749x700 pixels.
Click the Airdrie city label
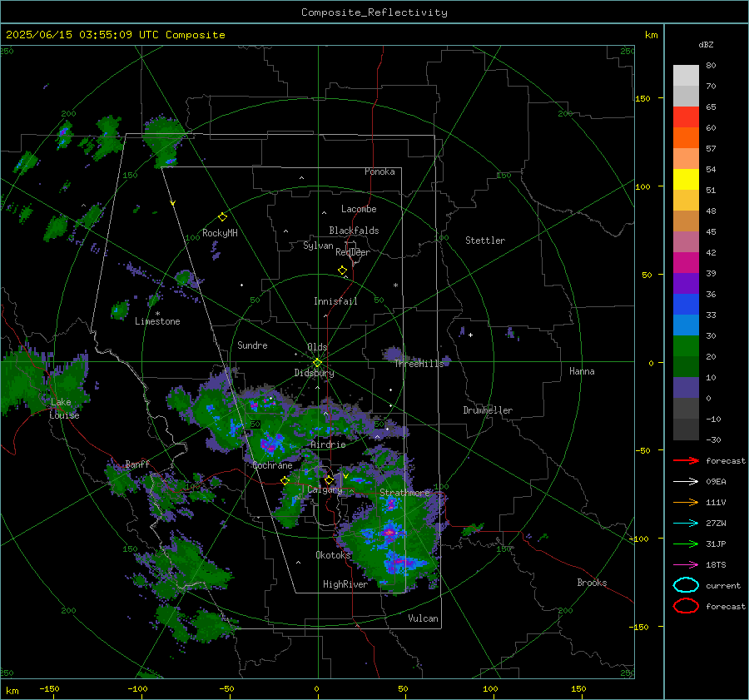328,444
